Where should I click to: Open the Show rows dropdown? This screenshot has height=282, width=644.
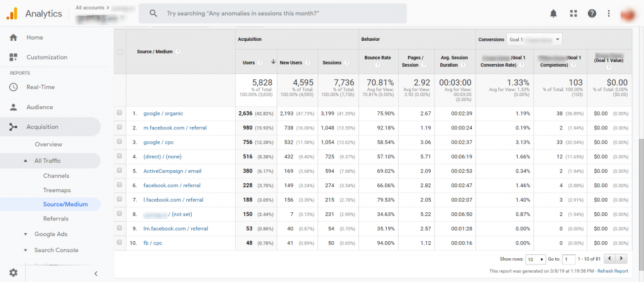(x=536, y=259)
